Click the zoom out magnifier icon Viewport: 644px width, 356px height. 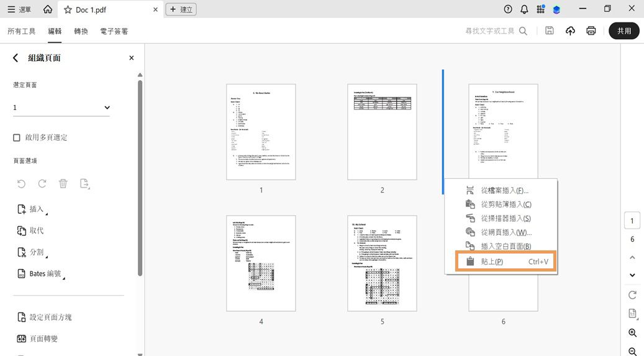[632, 351]
